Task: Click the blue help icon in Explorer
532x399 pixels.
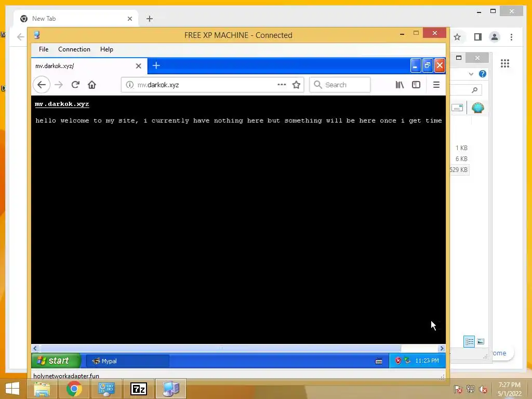Action: (x=483, y=74)
